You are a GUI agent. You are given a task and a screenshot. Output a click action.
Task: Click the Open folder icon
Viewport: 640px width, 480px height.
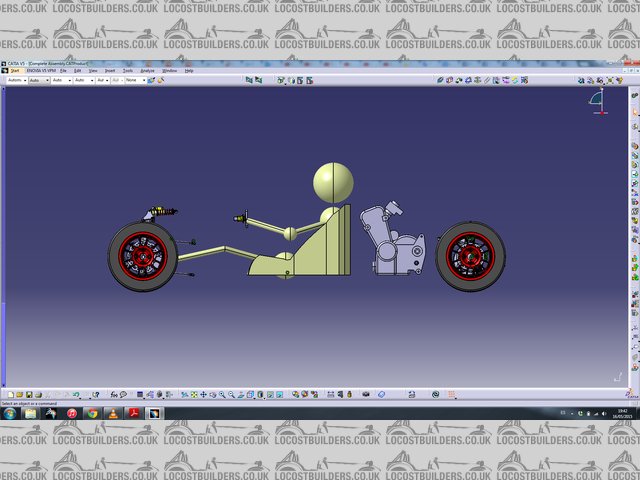[19, 394]
